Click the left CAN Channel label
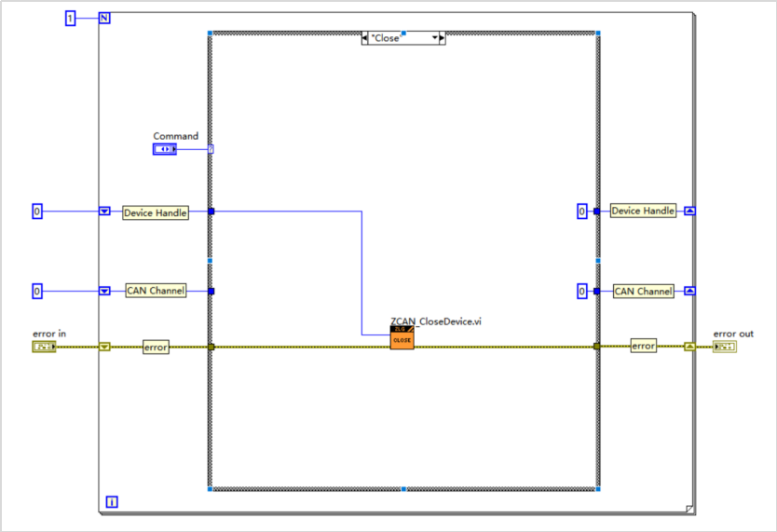The width and height of the screenshot is (777, 532). click(156, 291)
